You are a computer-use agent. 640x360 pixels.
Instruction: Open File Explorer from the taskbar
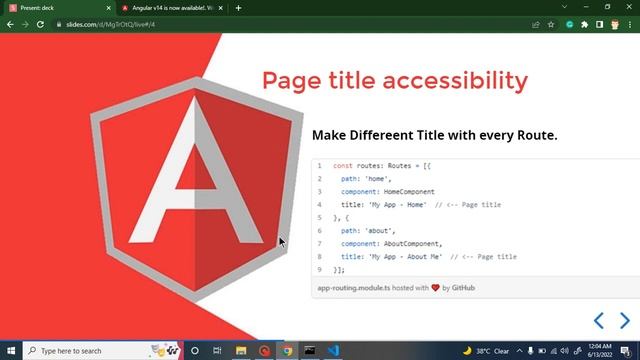pyautogui.click(x=241, y=351)
